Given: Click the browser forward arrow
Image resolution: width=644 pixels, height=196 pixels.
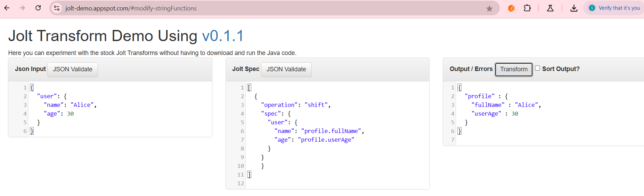Looking at the screenshot, I should (23, 8).
